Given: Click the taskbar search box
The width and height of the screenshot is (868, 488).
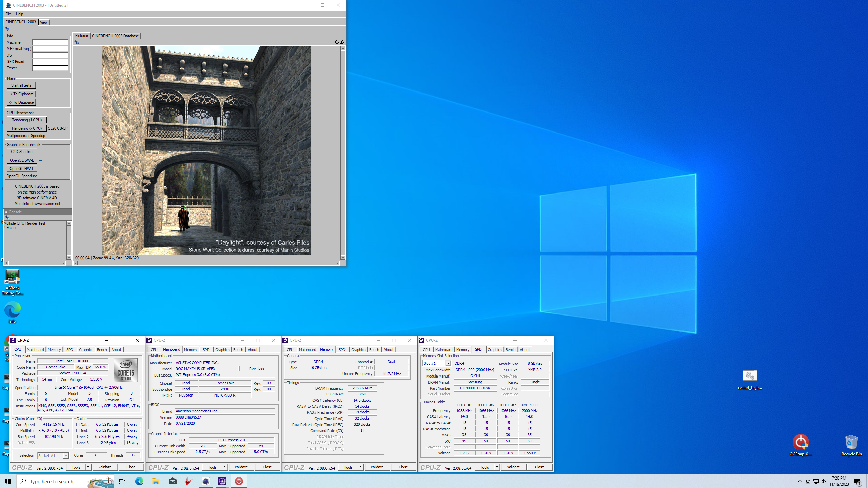Looking at the screenshot, I should [65, 481].
